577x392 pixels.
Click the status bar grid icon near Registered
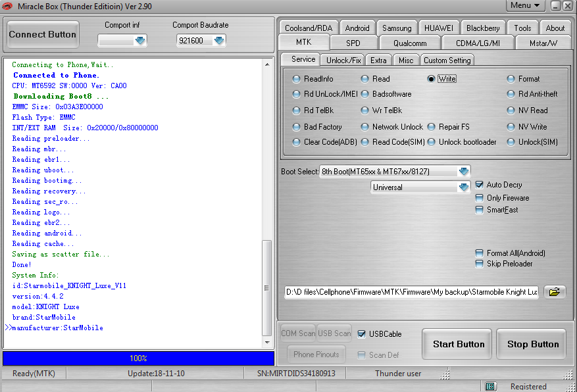pos(489,387)
